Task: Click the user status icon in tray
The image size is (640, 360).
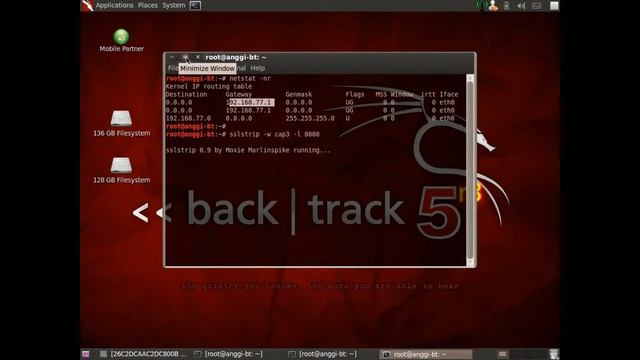Action: [493, 6]
